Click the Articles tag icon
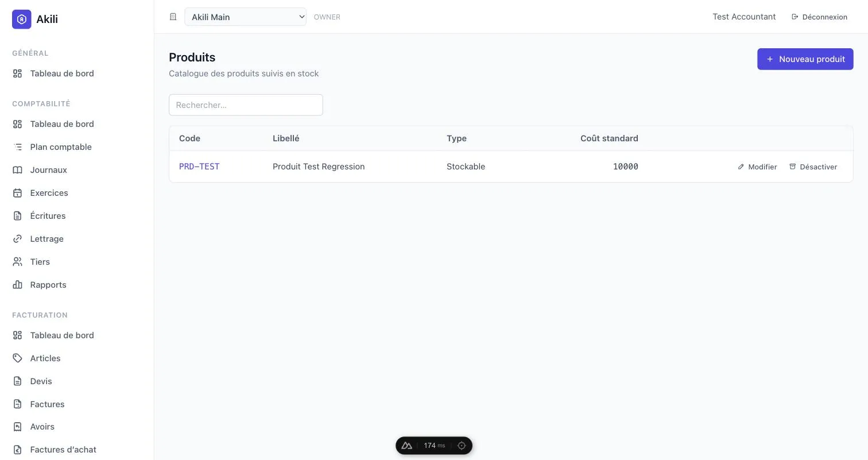 (18, 358)
